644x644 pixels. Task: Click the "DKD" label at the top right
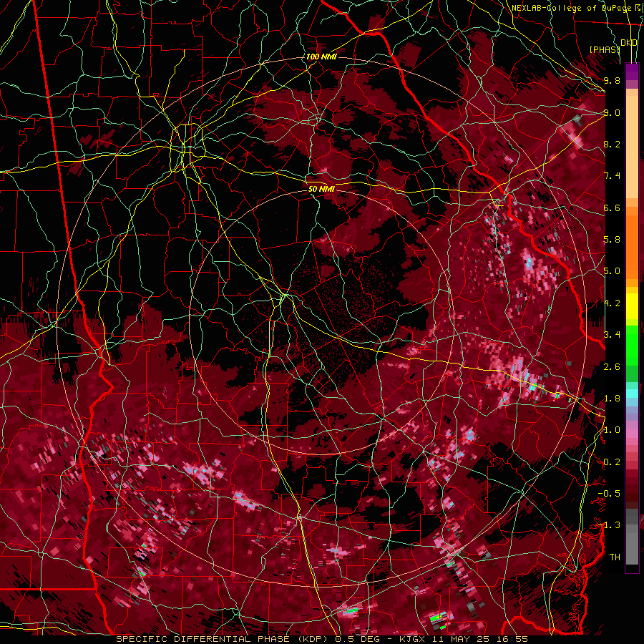click(x=629, y=43)
